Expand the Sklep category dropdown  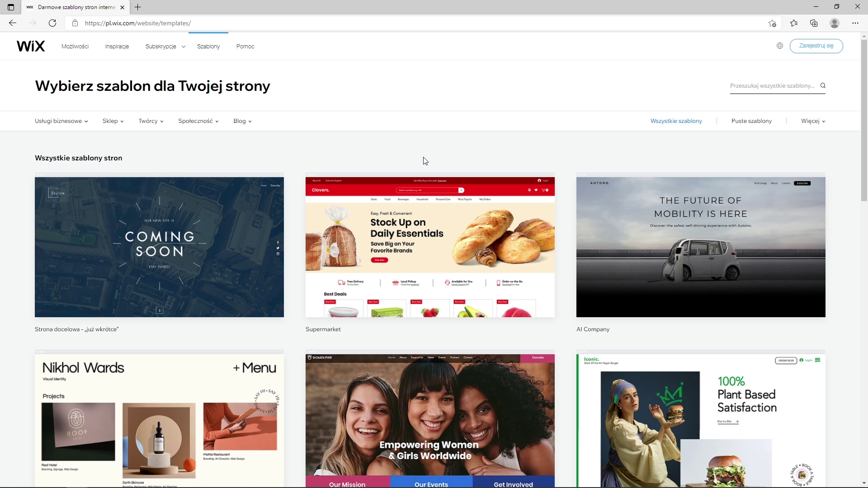click(x=113, y=121)
